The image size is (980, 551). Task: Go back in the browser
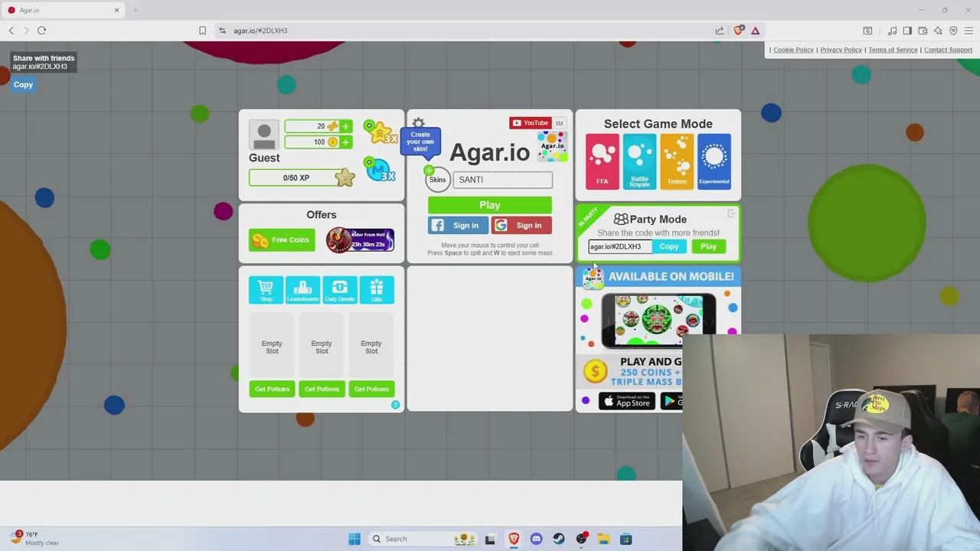pyautogui.click(x=11, y=31)
